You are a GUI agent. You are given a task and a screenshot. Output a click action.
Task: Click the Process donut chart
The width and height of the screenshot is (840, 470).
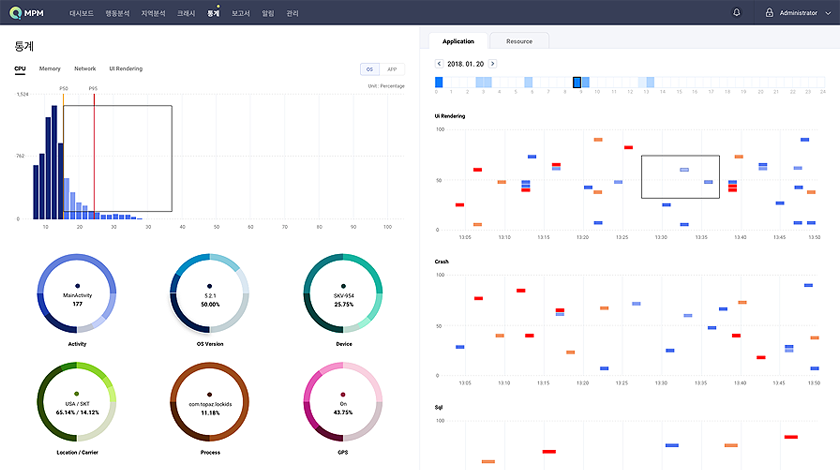(x=210, y=402)
